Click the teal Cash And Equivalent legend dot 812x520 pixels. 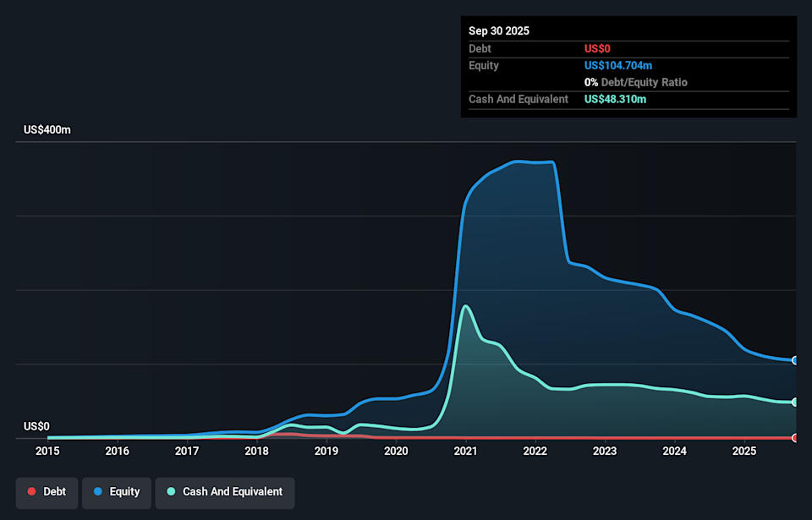[x=171, y=491]
